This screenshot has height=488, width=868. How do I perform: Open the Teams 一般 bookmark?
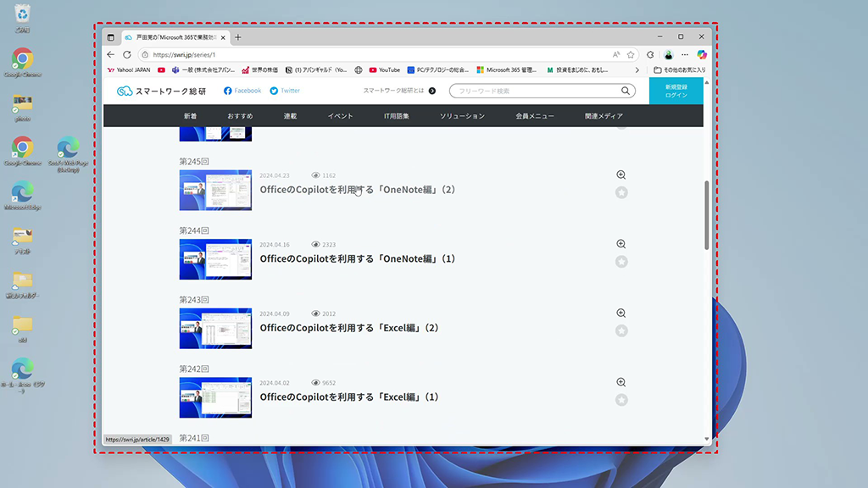[203, 70]
